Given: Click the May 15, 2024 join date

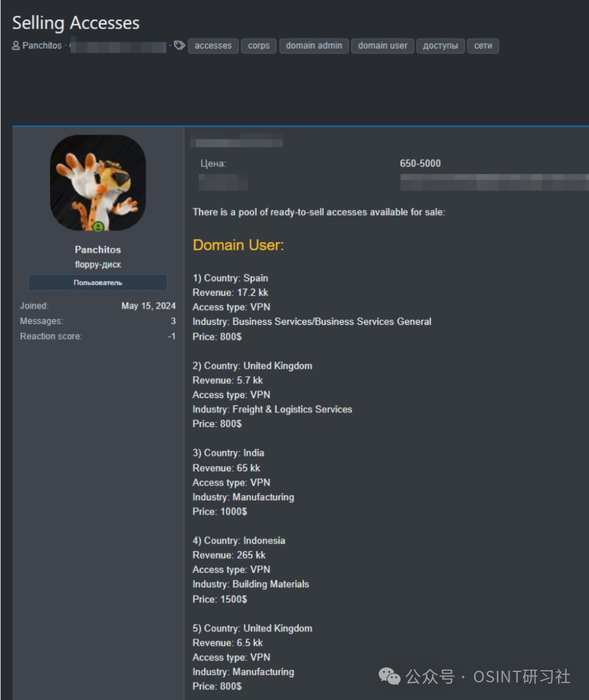Looking at the screenshot, I should click(x=148, y=306).
